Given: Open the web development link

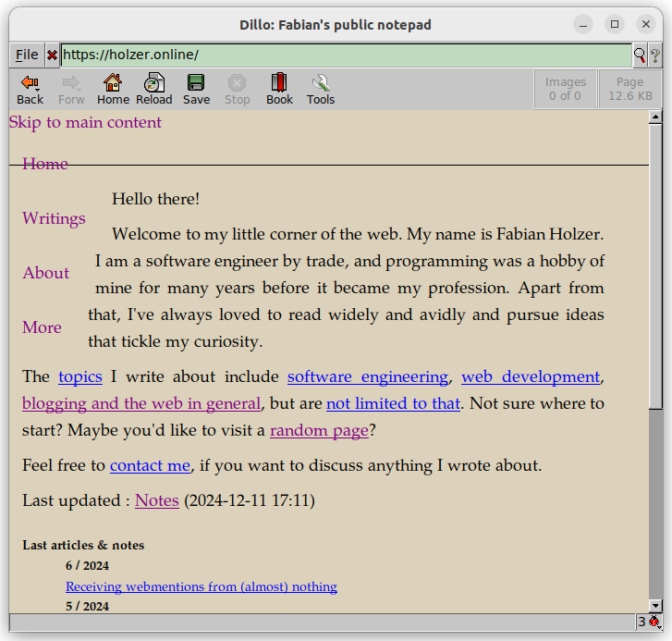Looking at the screenshot, I should (531, 376).
